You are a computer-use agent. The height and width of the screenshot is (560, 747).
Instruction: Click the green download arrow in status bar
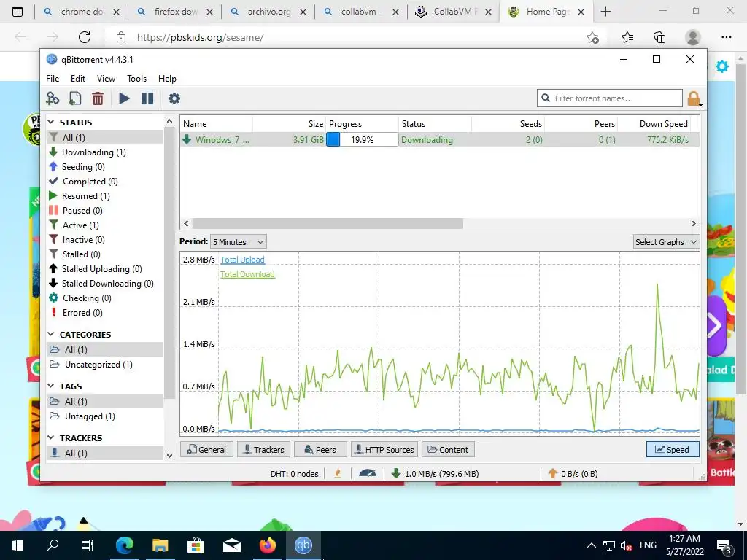coord(395,473)
